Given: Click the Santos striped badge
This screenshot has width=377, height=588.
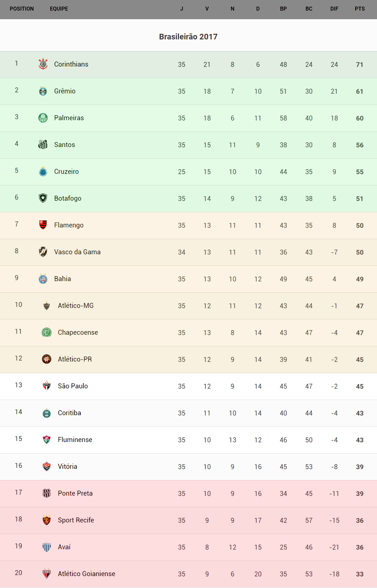Looking at the screenshot, I should pyautogui.click(x=43, y=145).
